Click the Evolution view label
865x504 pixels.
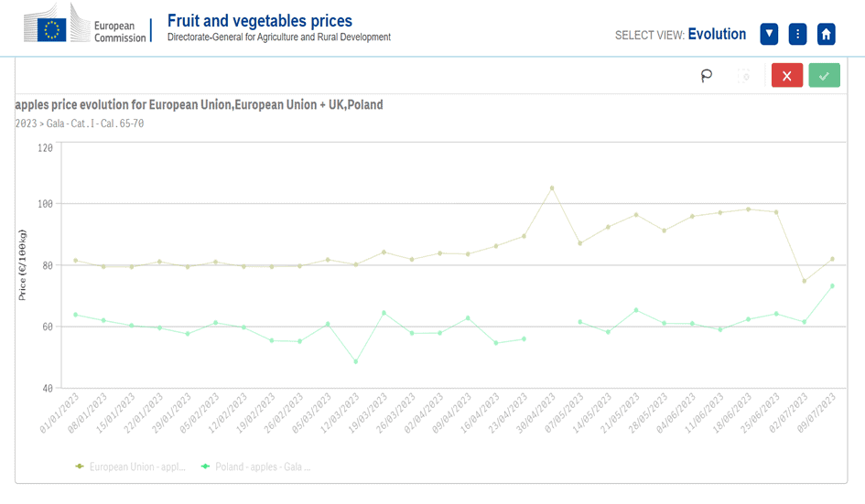point(717,34)
